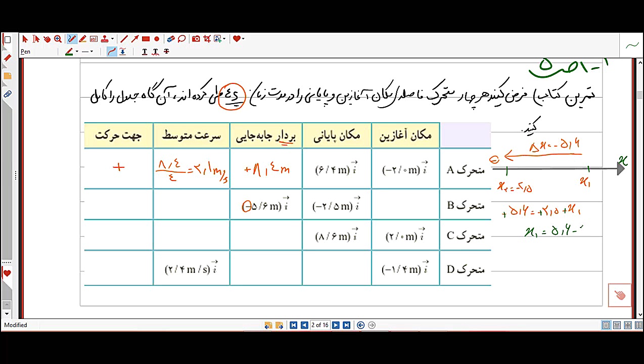Select the Hand pan tool
Image resolution: width=644 pixels, height=364 pixels.
47,38
